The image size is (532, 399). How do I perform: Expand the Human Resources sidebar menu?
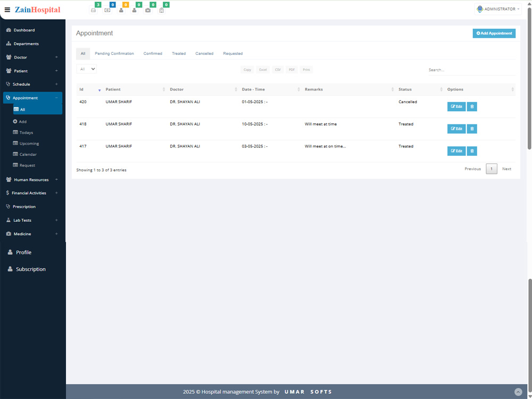coord(32,180)
